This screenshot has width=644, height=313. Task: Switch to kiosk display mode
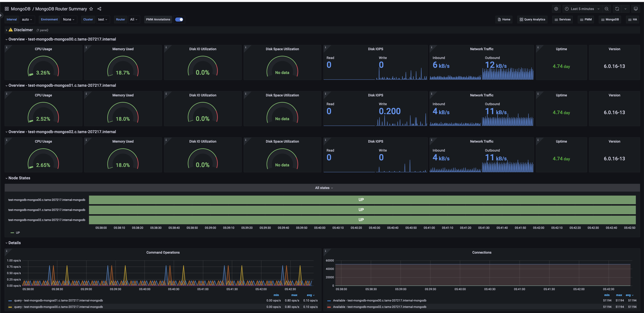coord(636,9)
